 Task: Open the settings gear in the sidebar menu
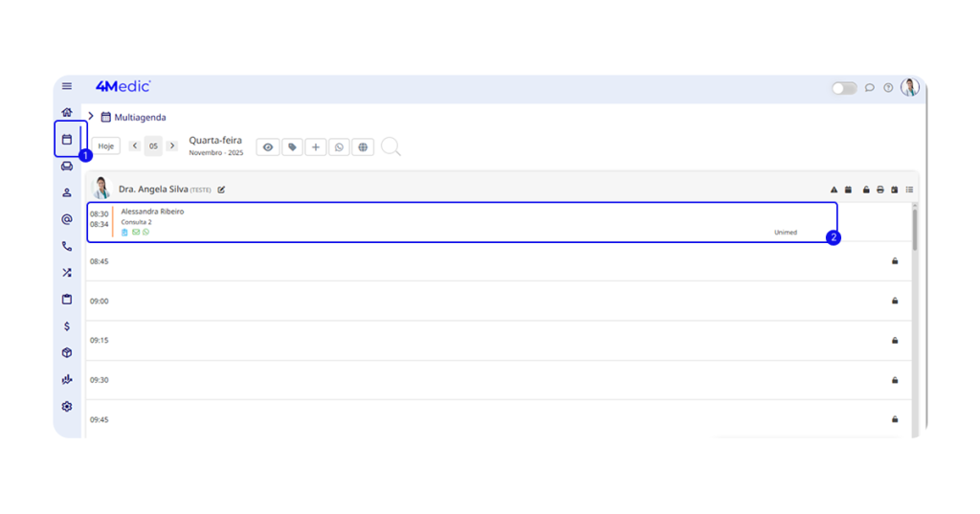pyautogui.click(x=67, y=407)
